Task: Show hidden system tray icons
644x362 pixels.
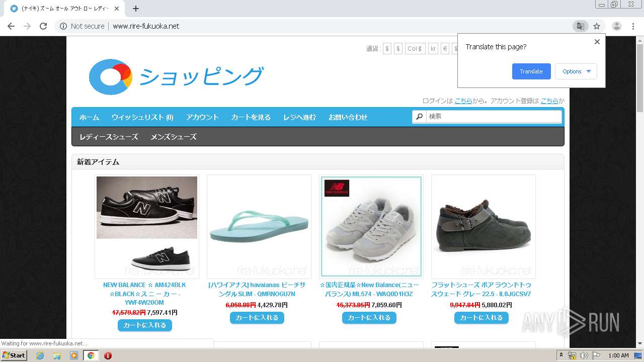Action: [x=561, y=355]
